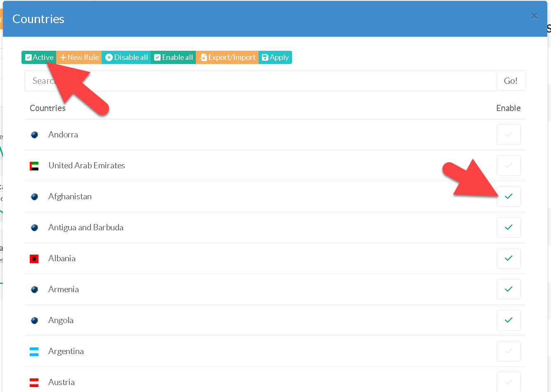Close the Countries dialog
Screen dimensions: 551x392
(534, 16)
